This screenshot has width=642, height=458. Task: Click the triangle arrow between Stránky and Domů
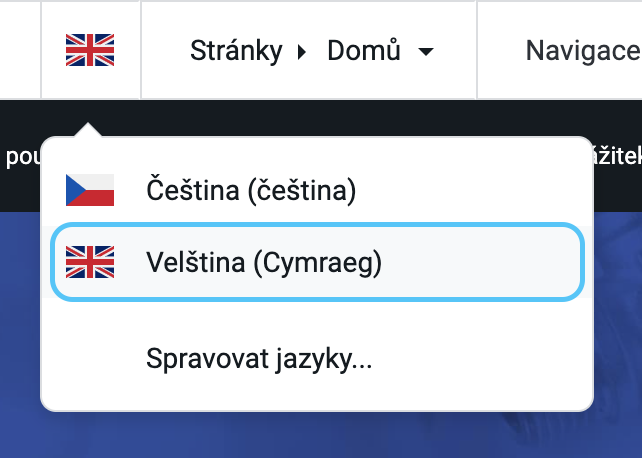[x=302, y=52]
